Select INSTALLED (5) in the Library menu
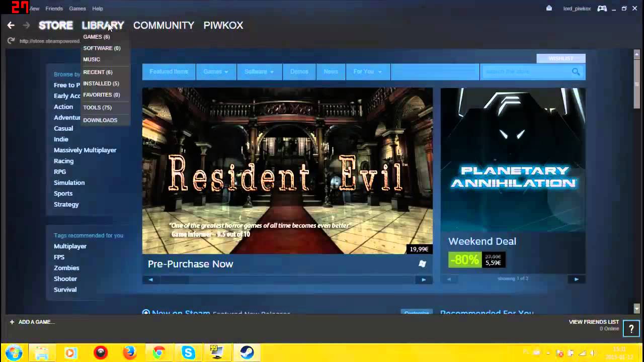Viewport: 644px width, 362px height. [x=101, y=83]
